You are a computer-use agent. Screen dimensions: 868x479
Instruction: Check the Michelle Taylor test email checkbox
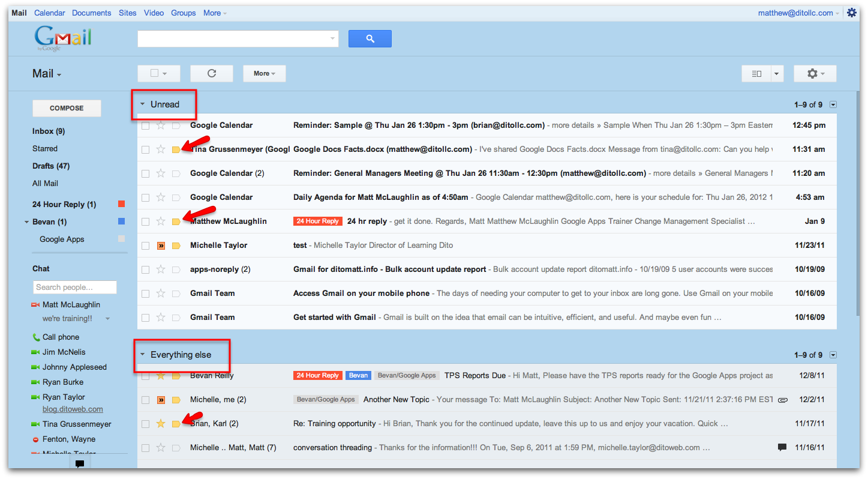coord(146,246)
